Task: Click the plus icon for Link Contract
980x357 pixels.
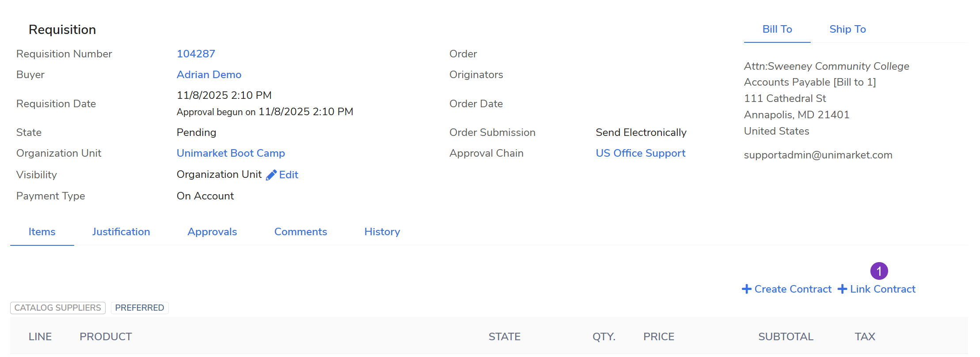Action: coord(843,289)
